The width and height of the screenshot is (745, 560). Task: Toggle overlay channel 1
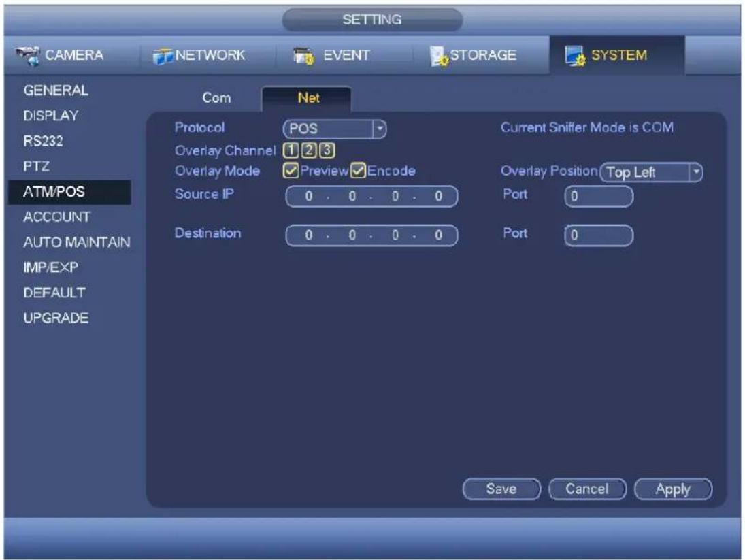tap(291, 150)
